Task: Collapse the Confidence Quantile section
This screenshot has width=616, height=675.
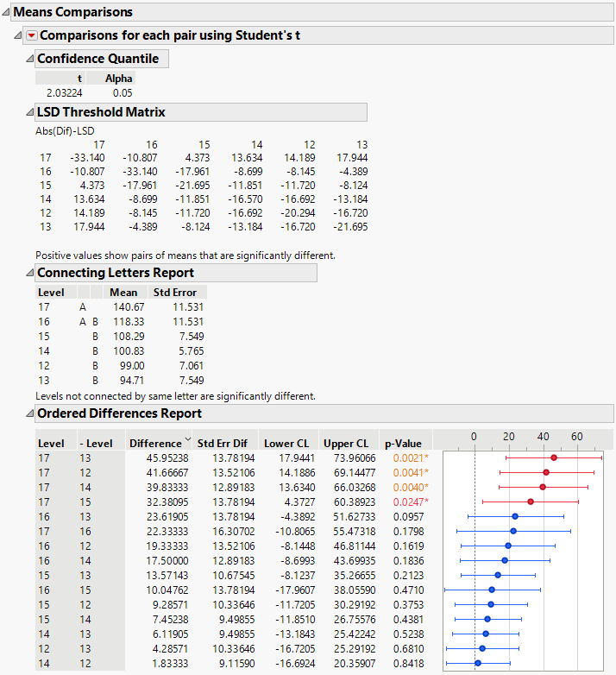Action: tap(29, 60)
